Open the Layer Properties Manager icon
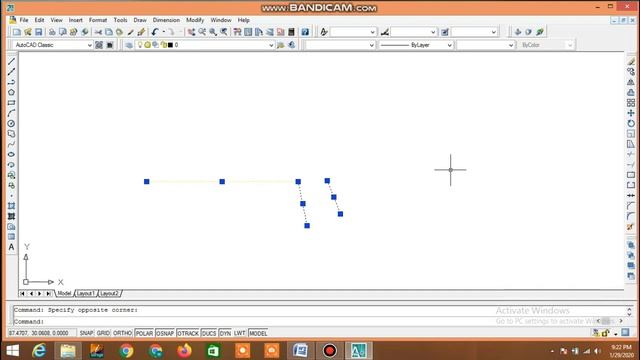 click(129, 45)
